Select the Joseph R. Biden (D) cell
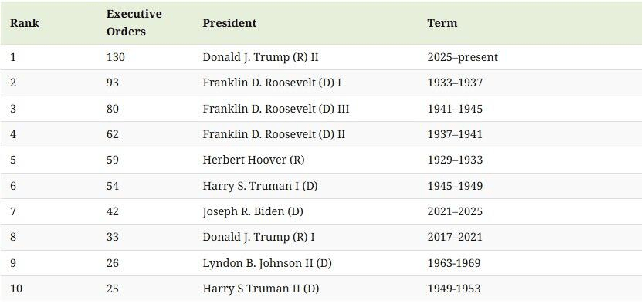This screenshot has height=304, width=644. click(253, 211)
